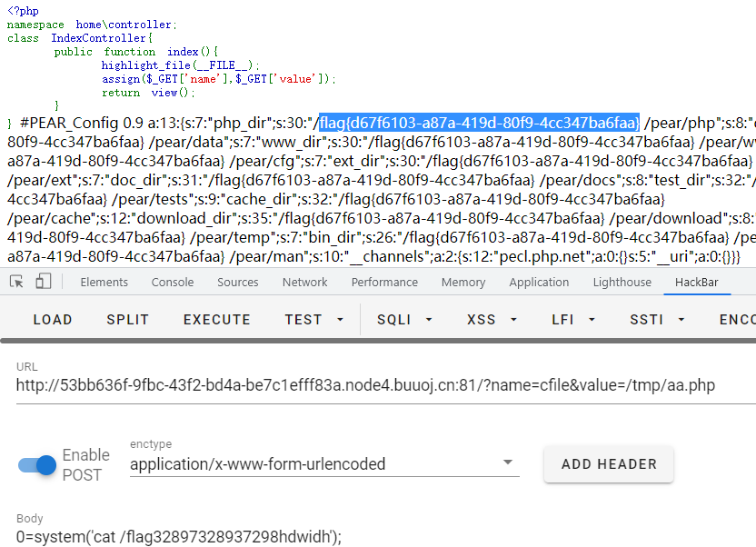Disable the Enable POST toggle
Screen dimensions: 756x547
37,465
